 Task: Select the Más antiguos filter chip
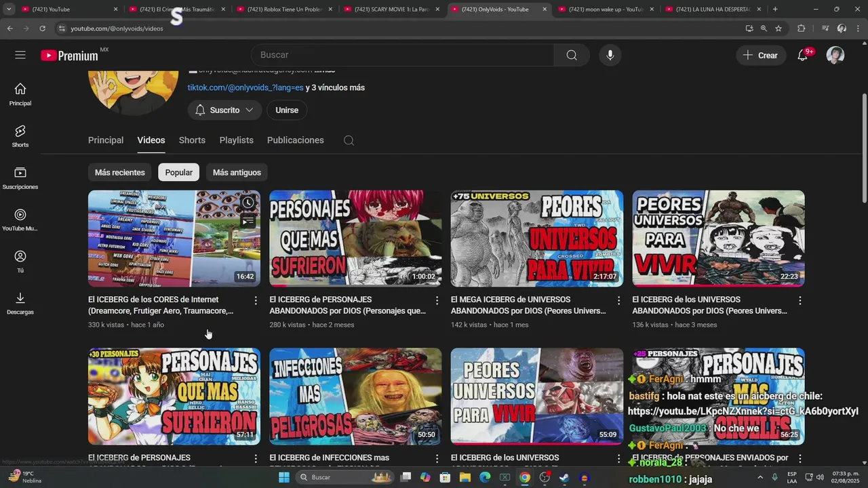point(237,172)
